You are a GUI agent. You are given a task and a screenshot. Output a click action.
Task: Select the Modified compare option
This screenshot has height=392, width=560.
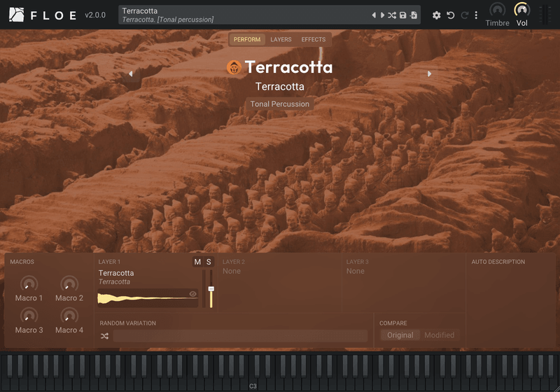point(440,335)
